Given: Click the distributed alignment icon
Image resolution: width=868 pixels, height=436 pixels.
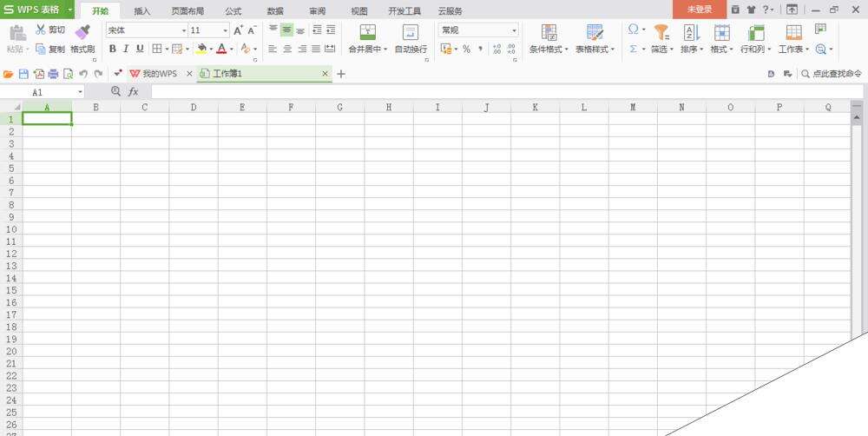Looking at the screenshot, I should click(330, 49).
